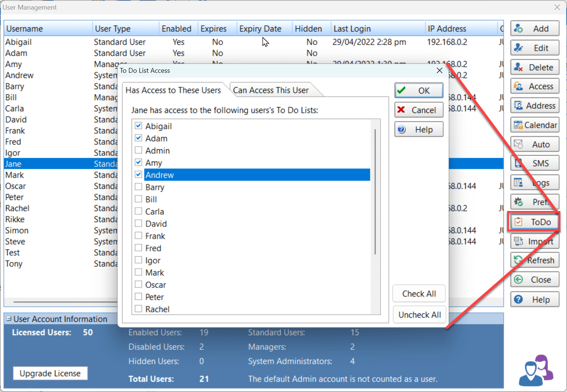Click the Upgrade License button
The width and height of the screenshot is (567, 392).
(x=50, y=373)
